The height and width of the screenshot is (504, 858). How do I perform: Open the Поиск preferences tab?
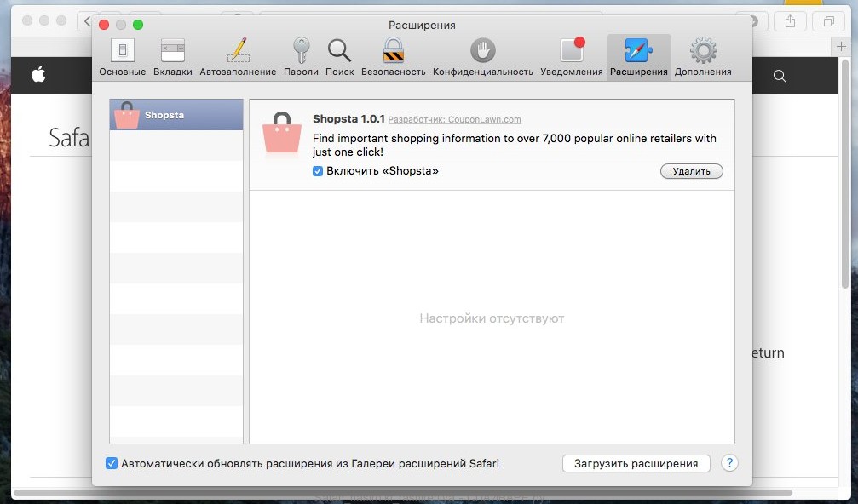point(339,57)
